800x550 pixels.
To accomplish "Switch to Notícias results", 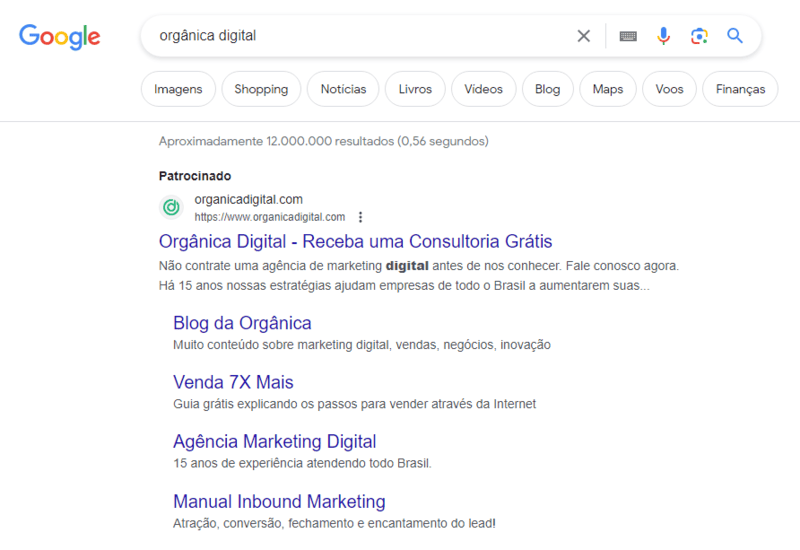I will [343, 89].
